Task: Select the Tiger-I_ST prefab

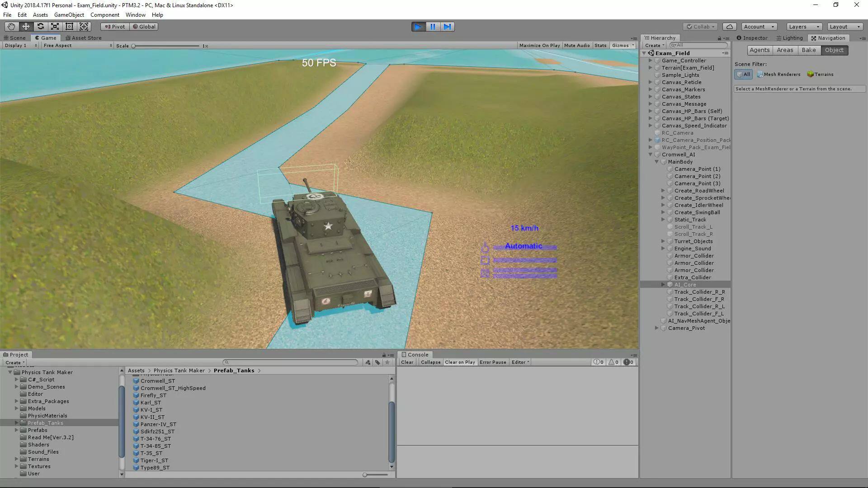Action: tap(154, 460)
